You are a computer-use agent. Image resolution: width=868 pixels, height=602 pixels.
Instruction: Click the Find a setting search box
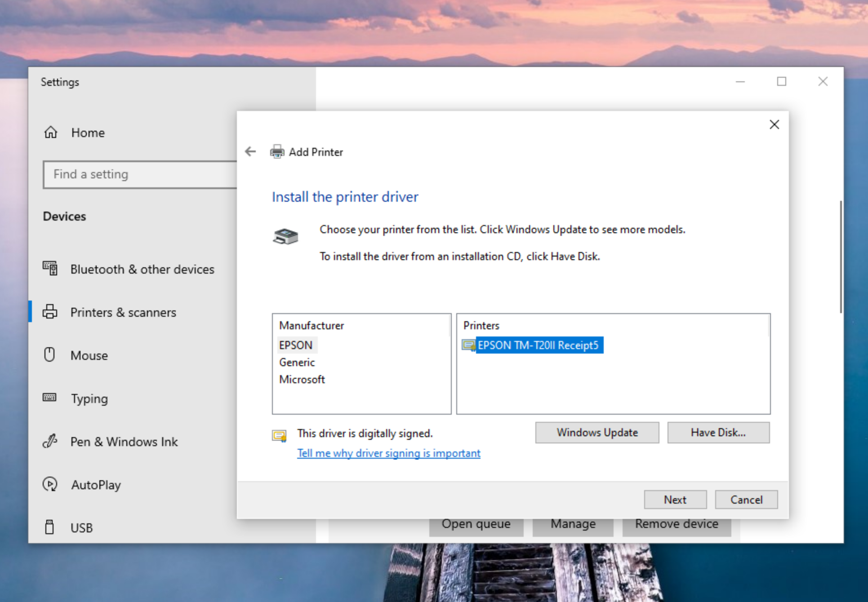pyautogui.click(x=139, y=174)
